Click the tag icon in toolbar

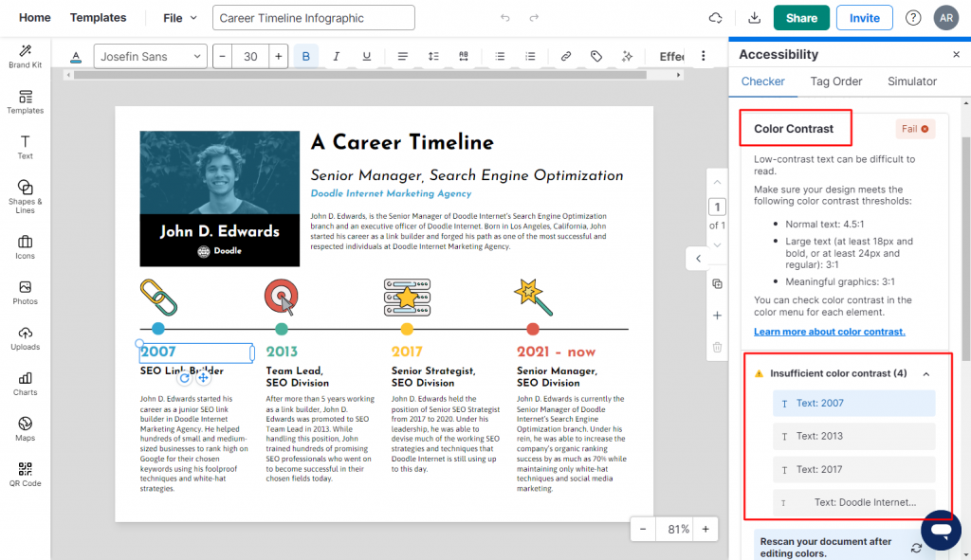(596, 56)
